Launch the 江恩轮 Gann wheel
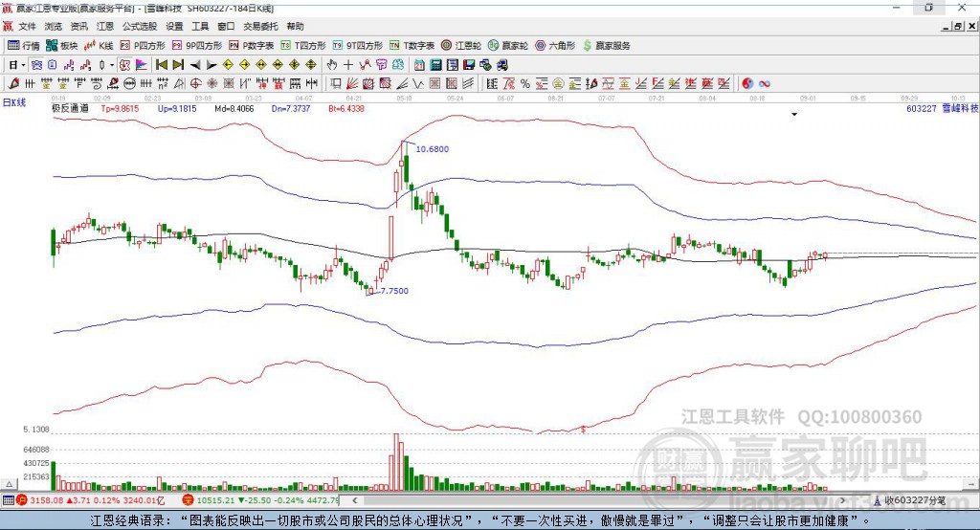The image size is (980, 530). point(461,46)
